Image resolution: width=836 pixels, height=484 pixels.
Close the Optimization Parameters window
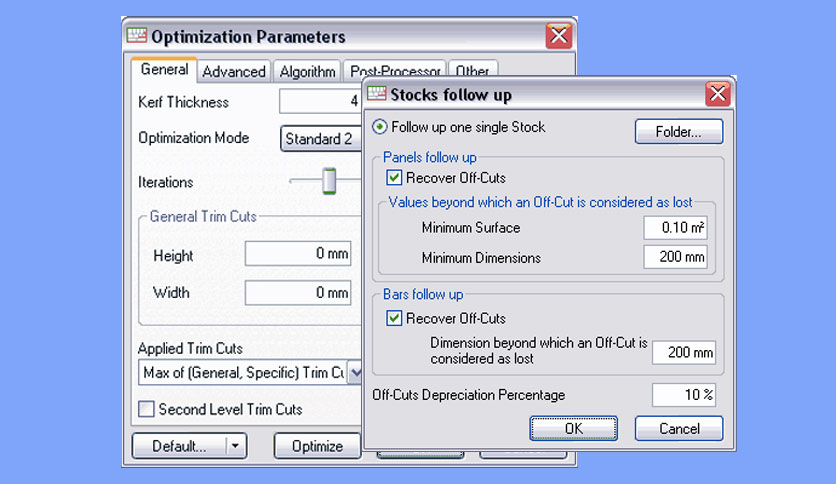point(559,36)
